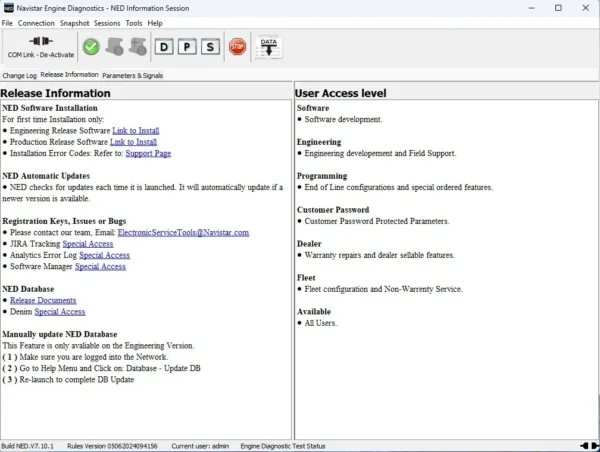The width and height of the screenshot is (600, 452).
Task: Click the Build NED.V7.10.1 status text
Action: tap(28, 446)
